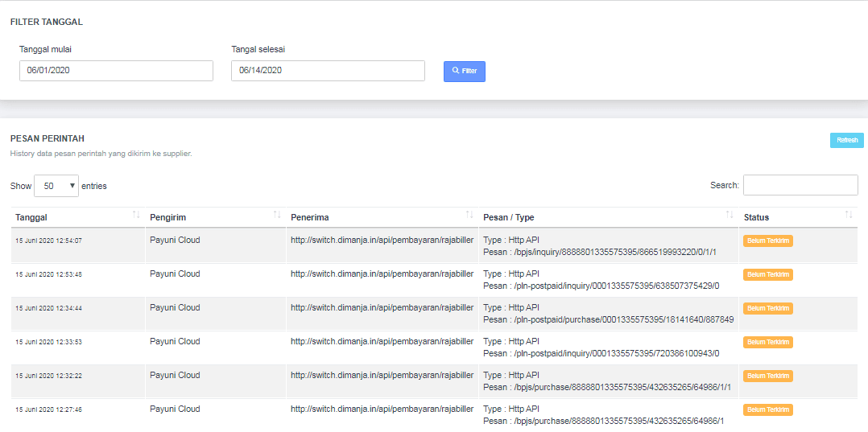Viewport: 868px width, 432px height.
Task: Click the Filter button with magnifier icon
Action: coord(464,72)
